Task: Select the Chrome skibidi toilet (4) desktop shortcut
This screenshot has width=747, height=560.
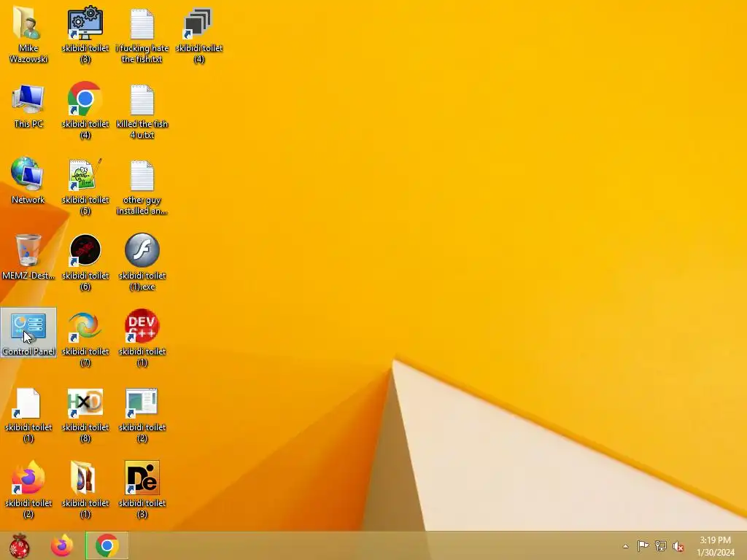Action: pos(85,111)
